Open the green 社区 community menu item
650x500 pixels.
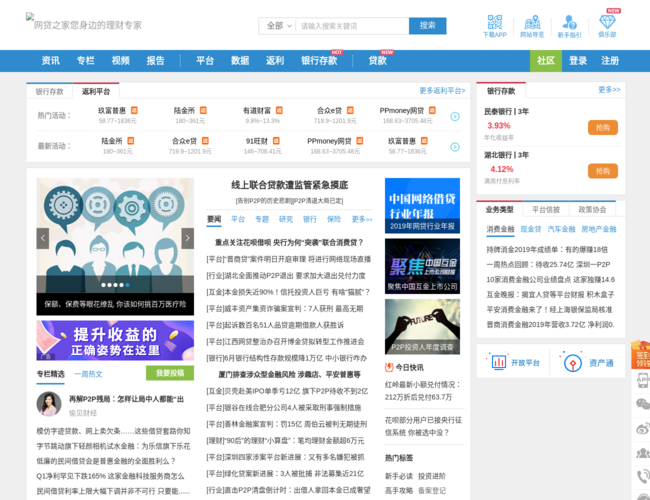coord(546,61)
